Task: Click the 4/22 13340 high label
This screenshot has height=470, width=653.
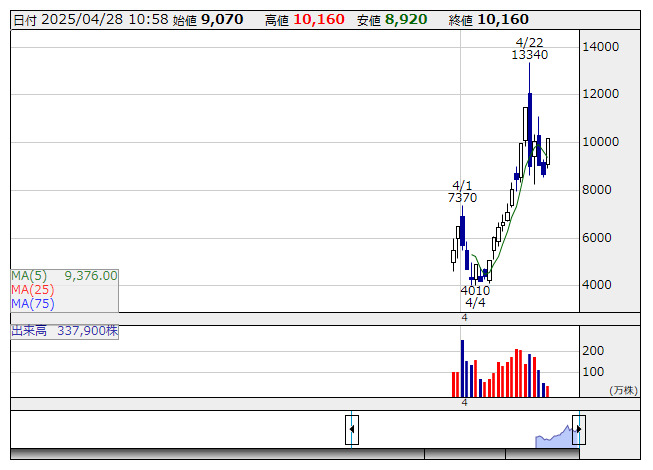Action: (x=529, y=49)
